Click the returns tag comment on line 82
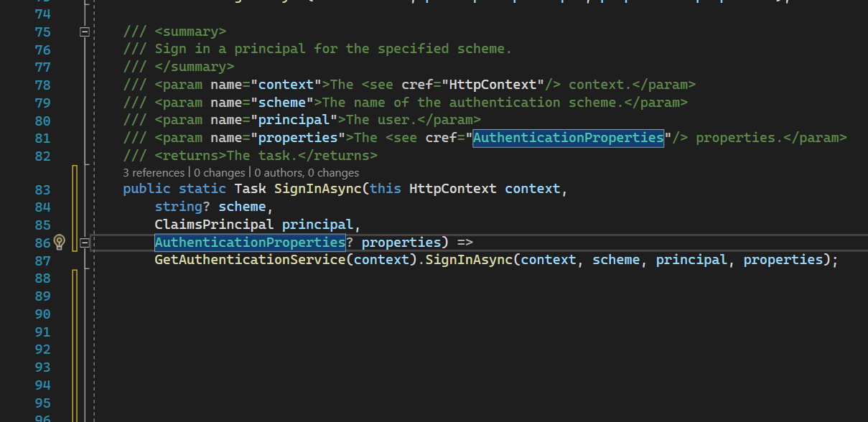The width and height of the screenshot is (868, 422). tap(266, 155)
